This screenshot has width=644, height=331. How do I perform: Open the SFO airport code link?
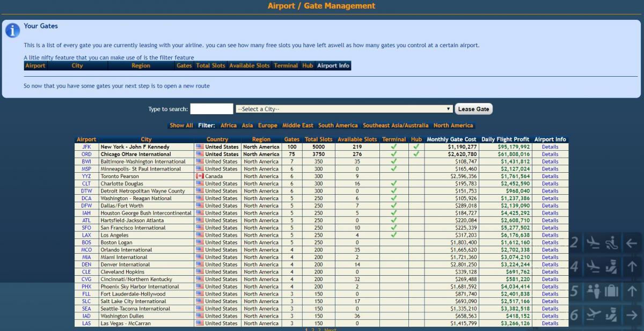point(86,227)
